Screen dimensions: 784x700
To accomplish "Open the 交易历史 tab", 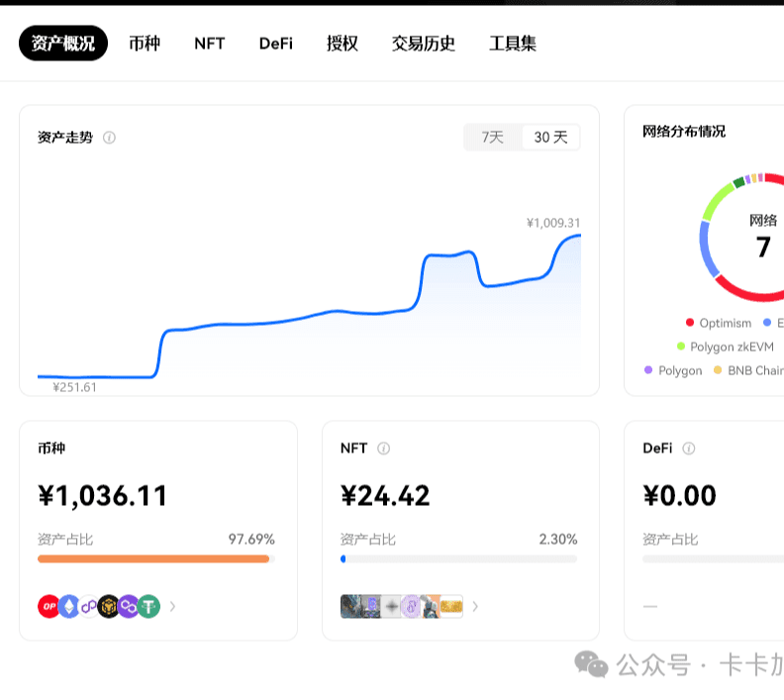I will (423, 44).
